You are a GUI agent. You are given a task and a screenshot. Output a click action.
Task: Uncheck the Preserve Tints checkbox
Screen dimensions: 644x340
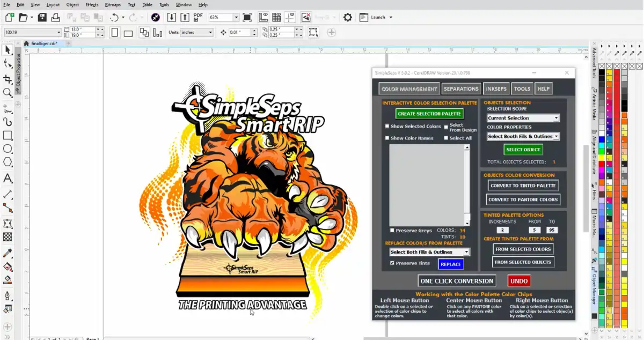click(x=392, y=263)
